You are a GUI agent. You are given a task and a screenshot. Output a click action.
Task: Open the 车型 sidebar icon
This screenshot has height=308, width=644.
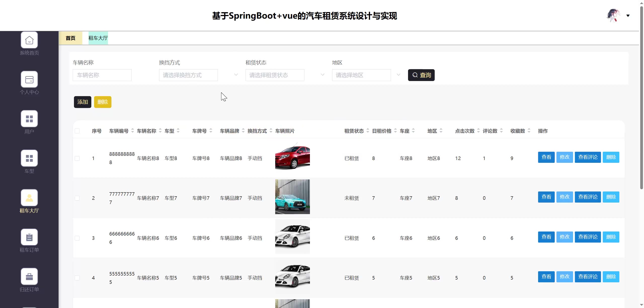[29, 158]
